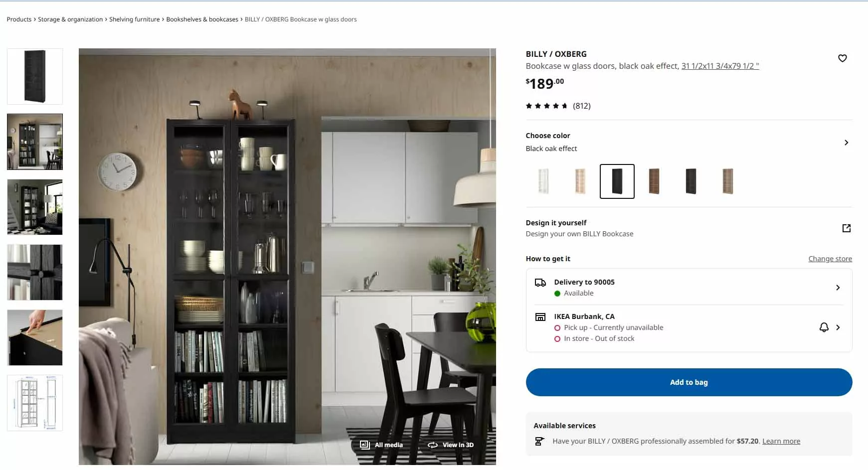Click the Change store link
This screenshot has height=470, width=868.
830,259
